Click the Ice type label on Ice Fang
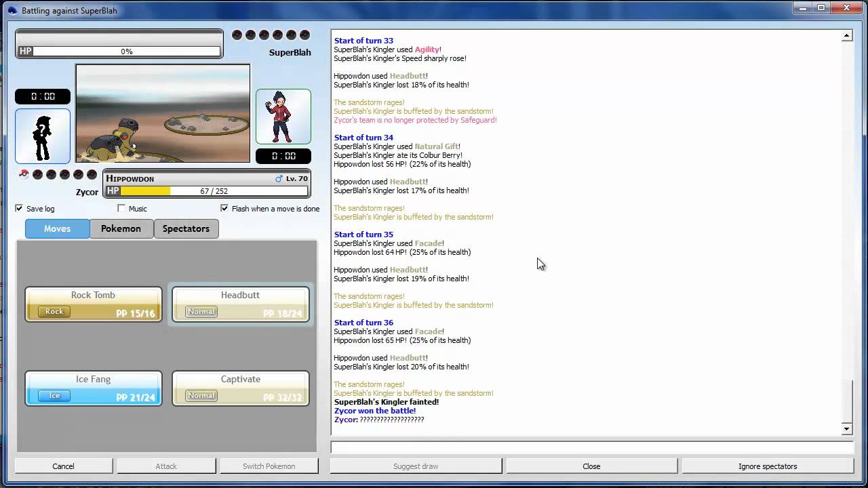 click(x=54, y=396)
